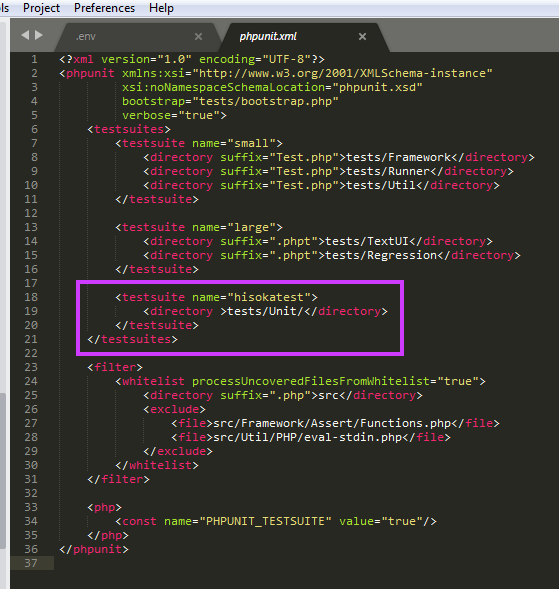559x589 pixels.
Task: Open the Help menu
Action: tap(161, 8)
